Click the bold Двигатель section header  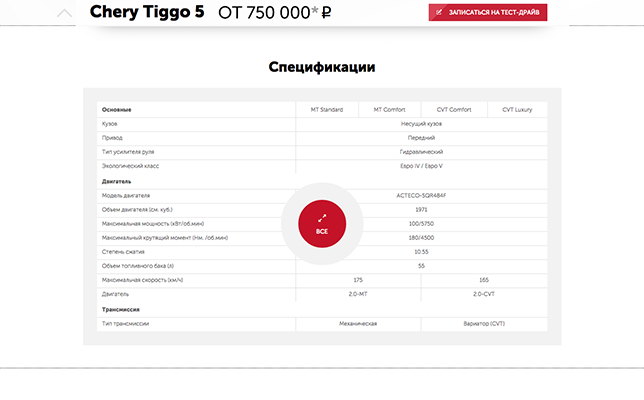click(117, 182)
